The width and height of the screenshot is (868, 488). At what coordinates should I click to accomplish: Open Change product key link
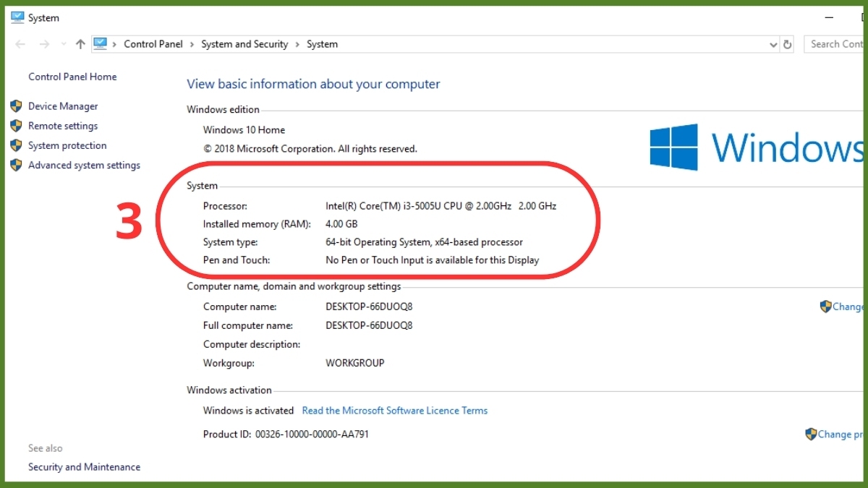(841, 435)
